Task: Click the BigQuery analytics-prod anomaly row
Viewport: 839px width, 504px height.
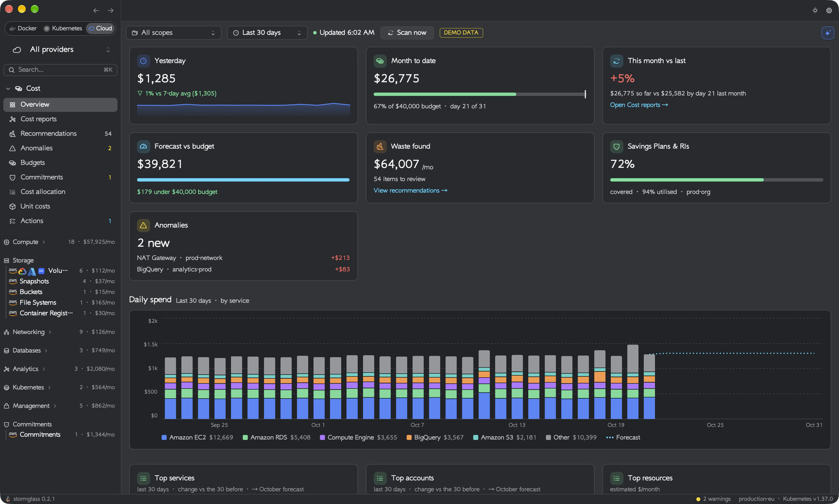Action: [x=243, y=269]
